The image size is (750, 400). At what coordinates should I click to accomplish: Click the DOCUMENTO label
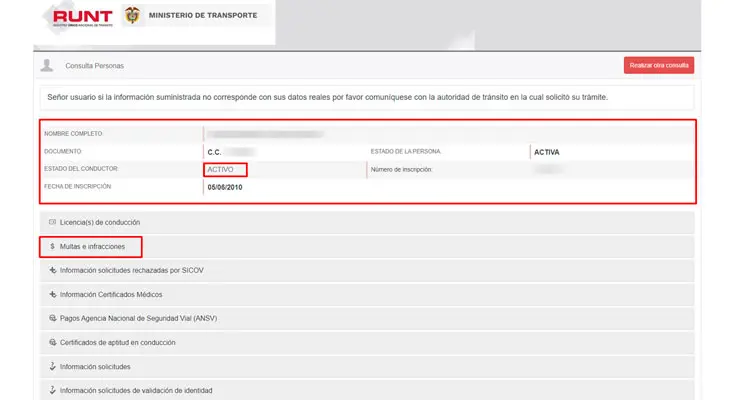point(63,151)
